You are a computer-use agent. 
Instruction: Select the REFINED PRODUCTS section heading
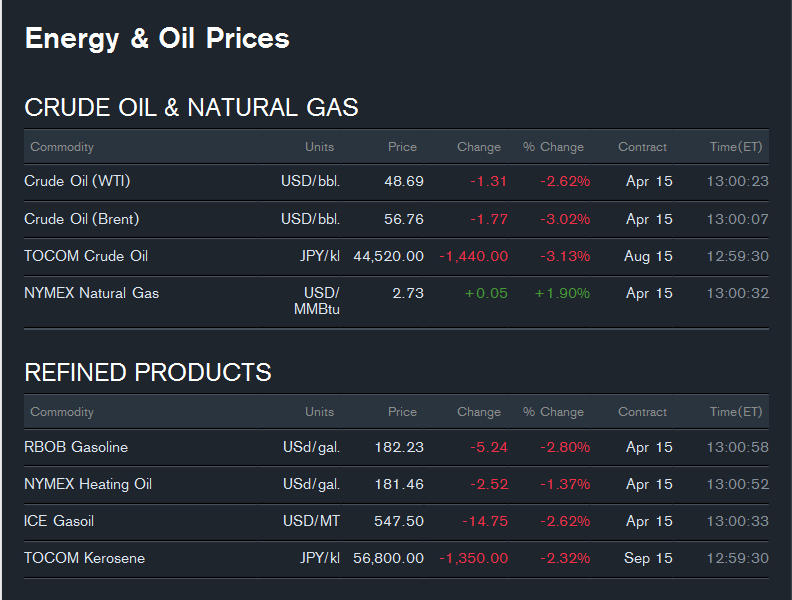148,372
